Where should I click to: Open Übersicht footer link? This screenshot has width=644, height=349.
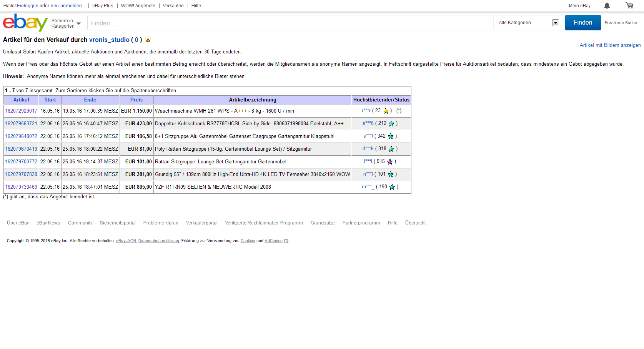415,223
